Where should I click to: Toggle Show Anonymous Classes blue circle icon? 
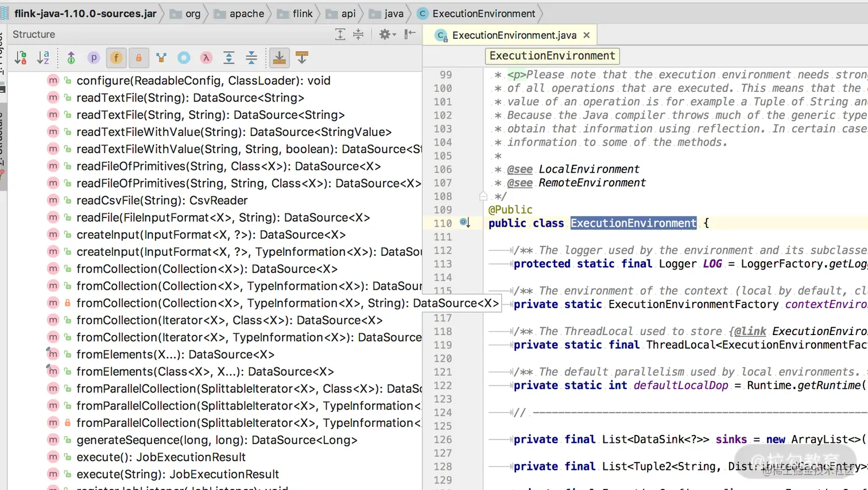pyautogui.click(x=184, y=57)
